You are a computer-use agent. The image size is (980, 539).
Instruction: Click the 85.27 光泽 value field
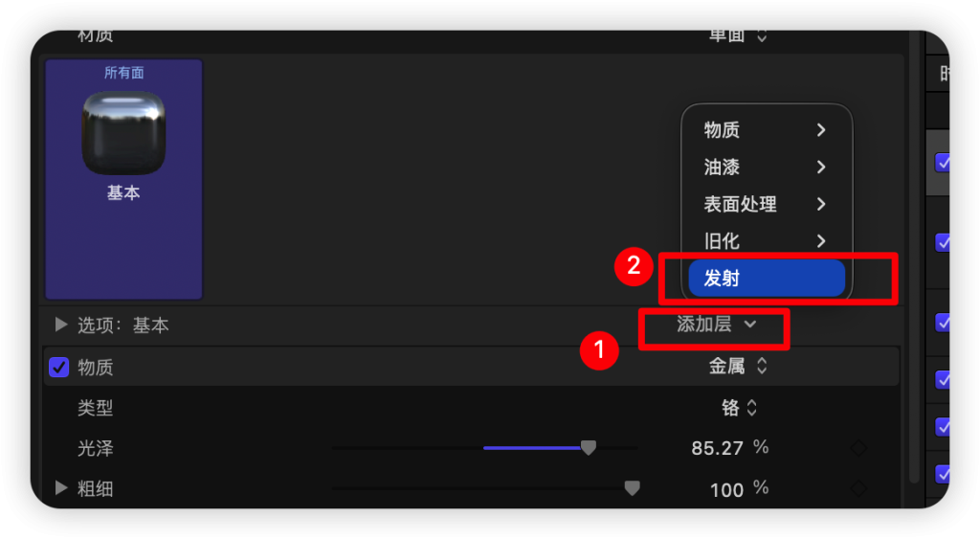tap(718, 448)
